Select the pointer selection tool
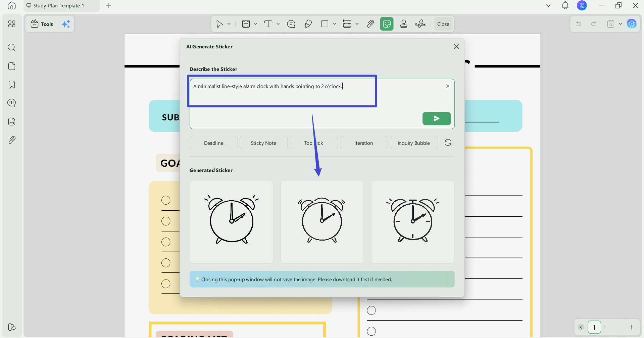This screenshot has height=338, width=644. [219, 24]
